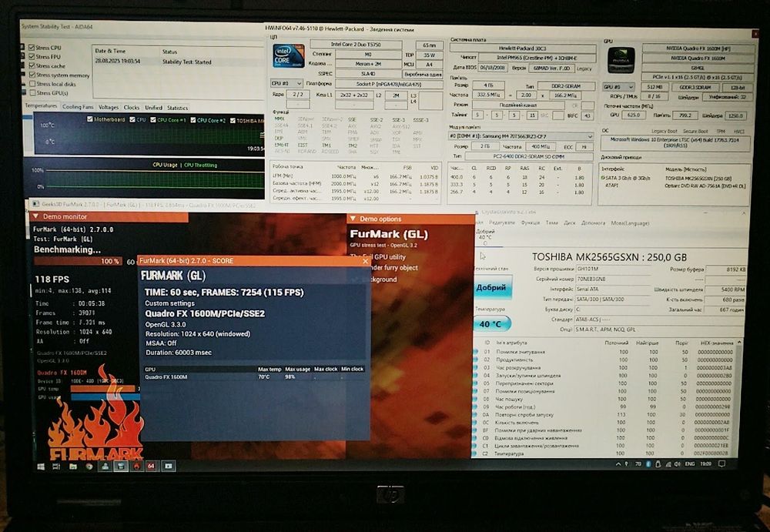Click the ENG language indicator
Screen dimensions: 770x532
coord(689,463)
